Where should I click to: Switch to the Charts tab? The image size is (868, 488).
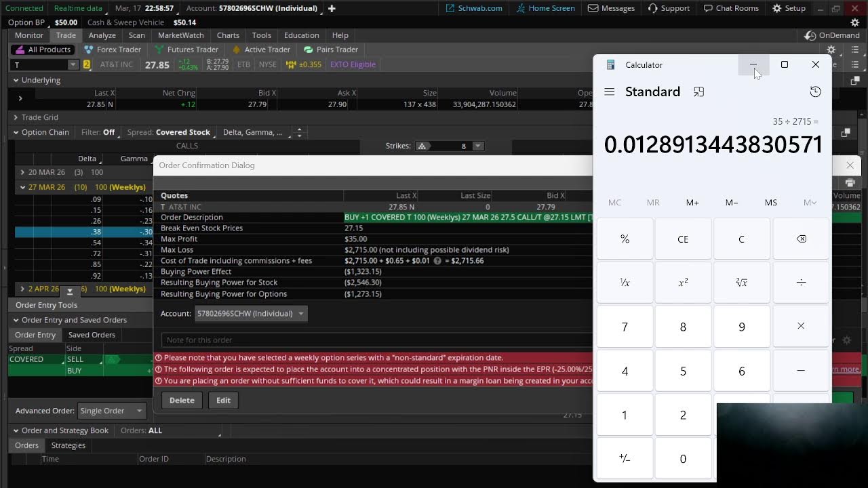click(228, 35)
